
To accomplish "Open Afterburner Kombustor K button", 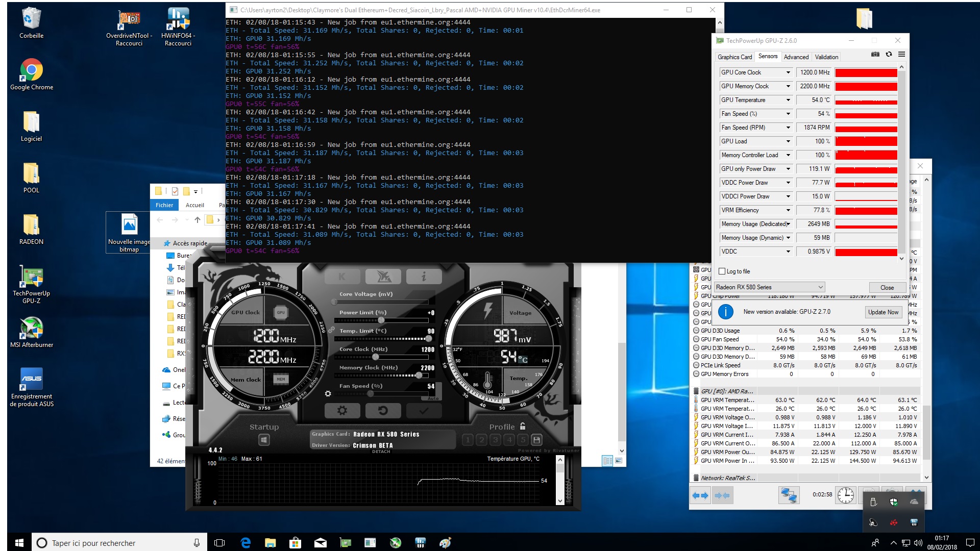I will [342, 277].
